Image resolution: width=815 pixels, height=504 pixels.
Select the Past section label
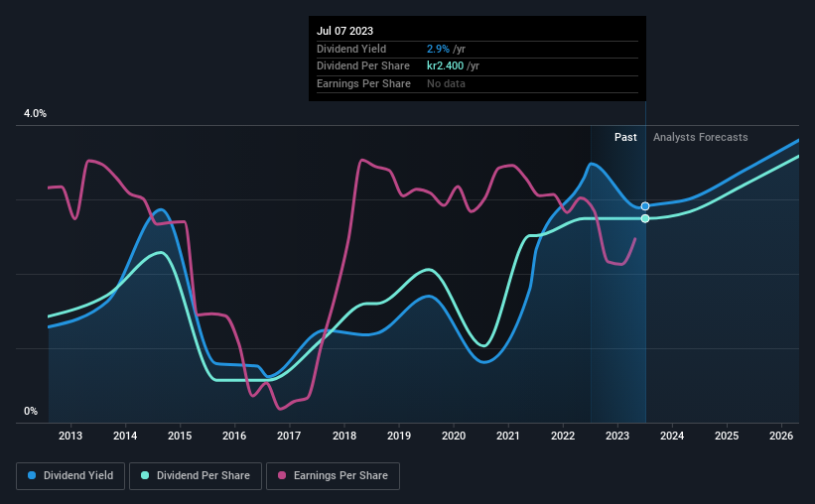pos(625,137)
